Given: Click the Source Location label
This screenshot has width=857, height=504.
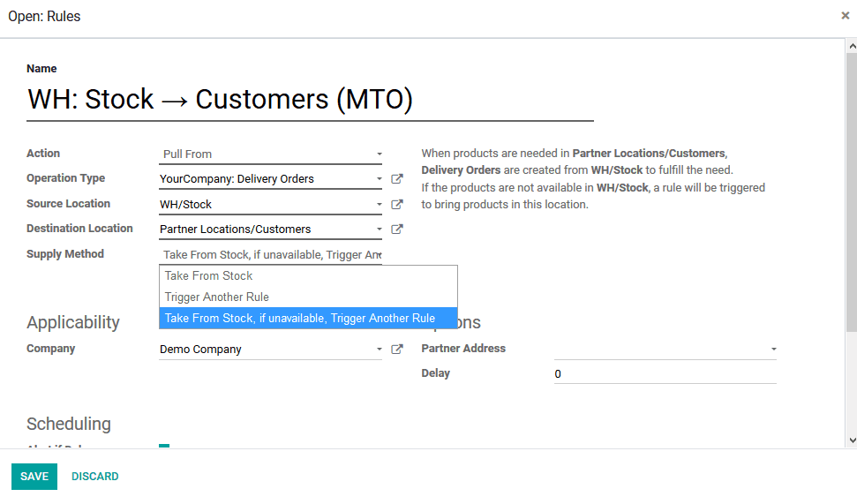Looking at the screenshot, I should 68,203.
